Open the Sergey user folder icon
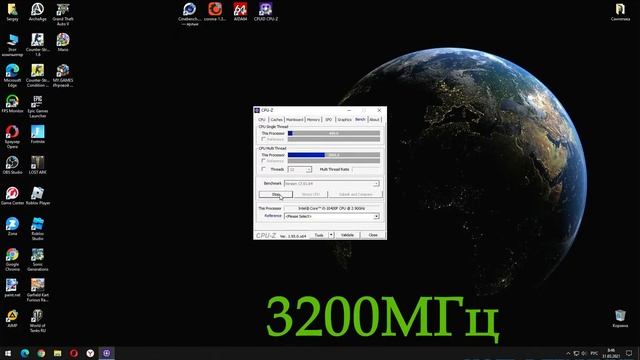The width and height of the screenshot is (640, 360). [12, 12]
